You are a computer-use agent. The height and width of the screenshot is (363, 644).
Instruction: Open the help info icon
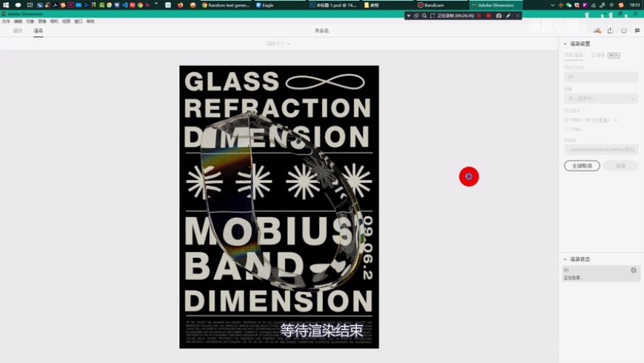(624, 31)
